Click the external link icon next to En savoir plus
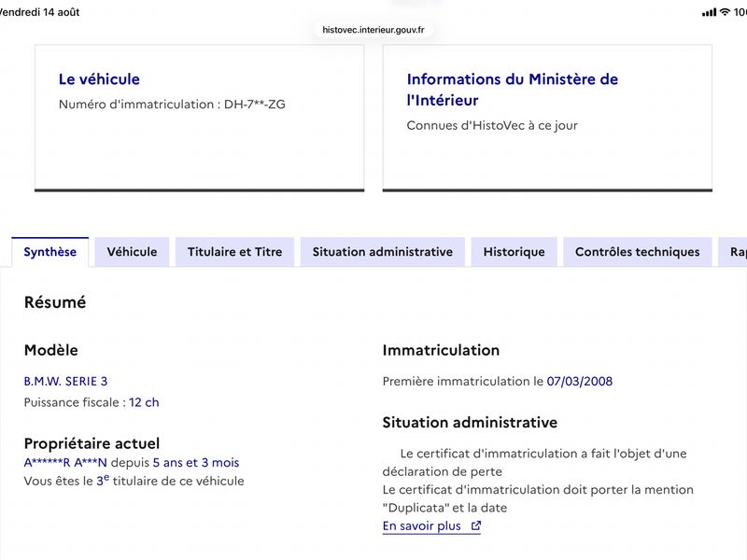 pyautogui.click(x=476, y=525)
